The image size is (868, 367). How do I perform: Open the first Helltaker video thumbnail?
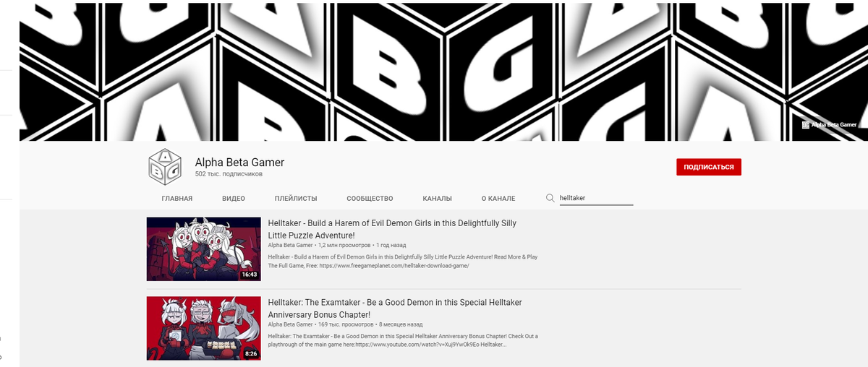tap(204, 249)
